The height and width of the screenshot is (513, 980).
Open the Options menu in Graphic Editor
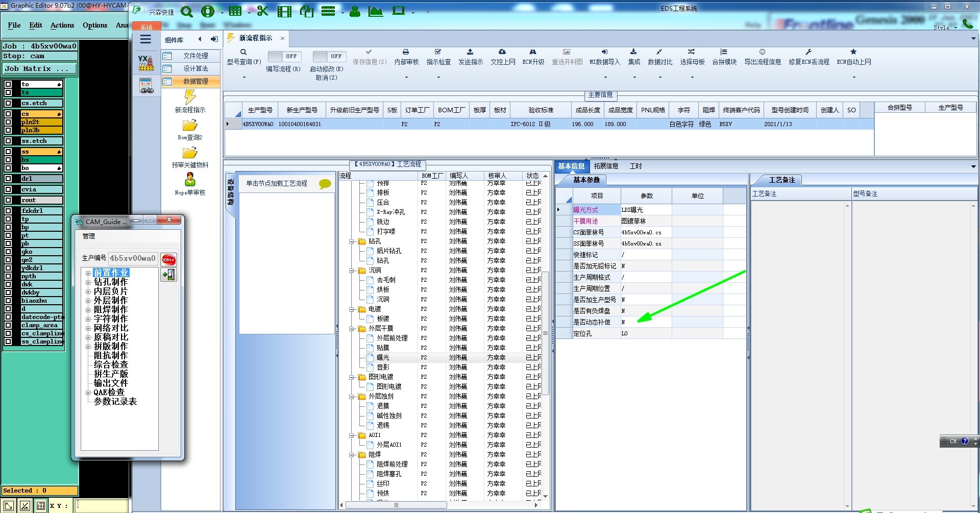click(x=95, y=25)
